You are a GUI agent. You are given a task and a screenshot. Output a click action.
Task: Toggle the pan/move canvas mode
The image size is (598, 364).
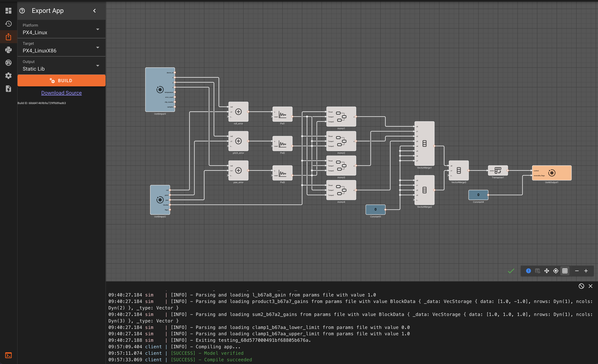pyautogui.click(x=547, y=271)
